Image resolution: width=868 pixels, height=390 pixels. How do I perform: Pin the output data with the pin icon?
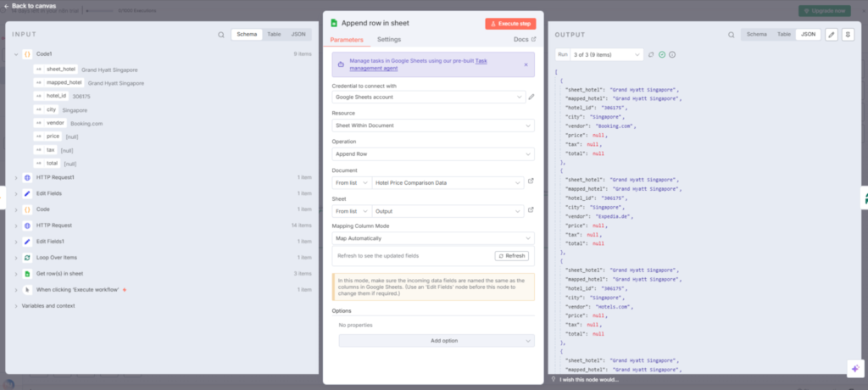848,35
